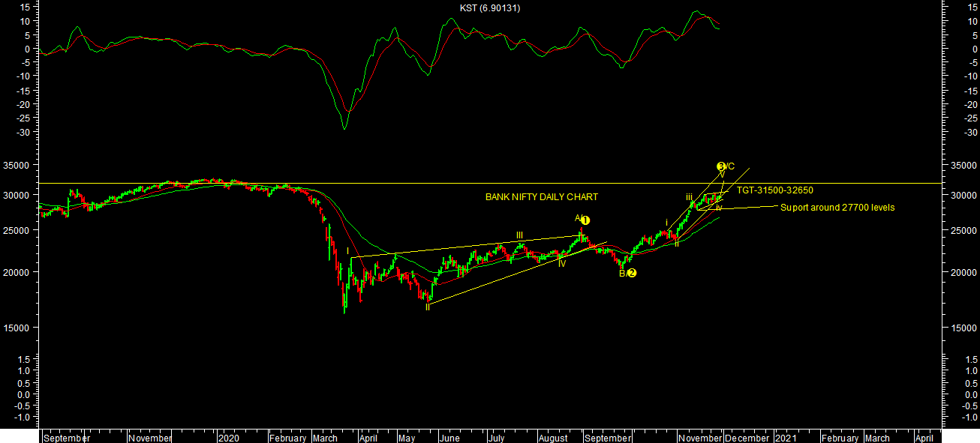Click August on the time axis
Screen dimensions: 980x443
[554, 438]
